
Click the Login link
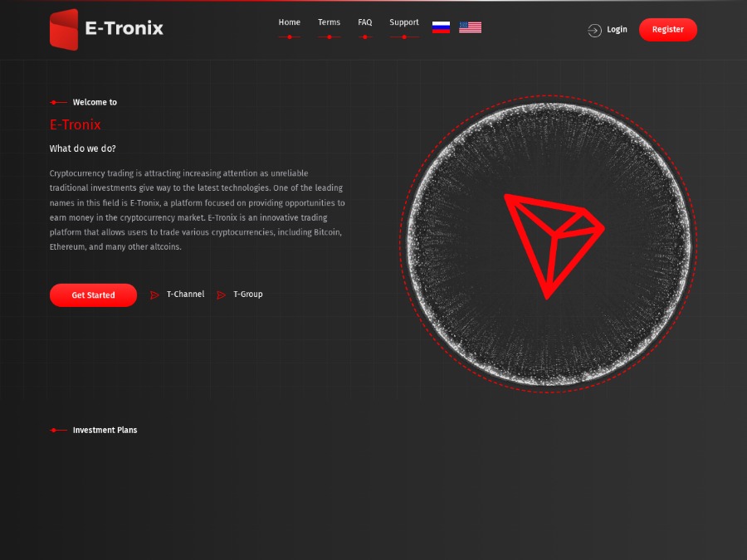point(617,30)
